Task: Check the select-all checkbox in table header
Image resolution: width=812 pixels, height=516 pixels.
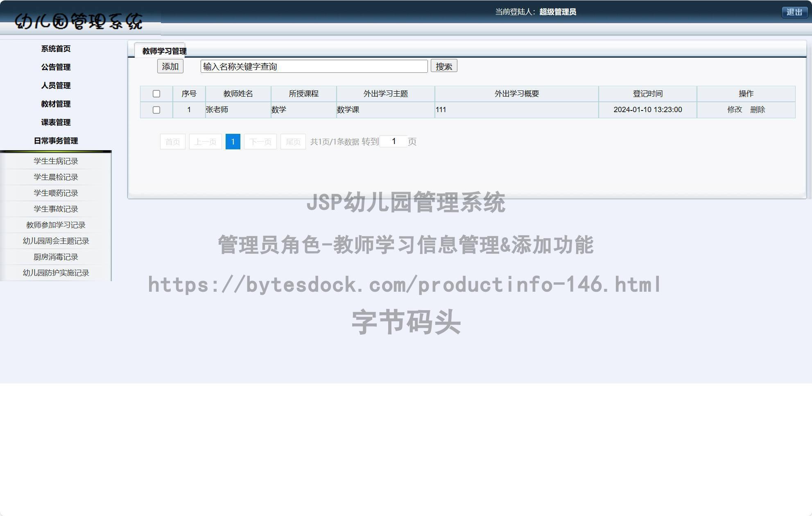Action: coord(156,94)
